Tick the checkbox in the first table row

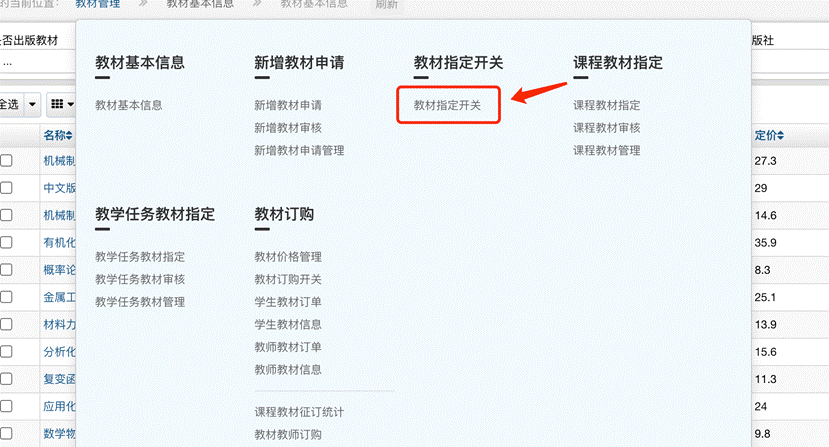tap(7, 161)
